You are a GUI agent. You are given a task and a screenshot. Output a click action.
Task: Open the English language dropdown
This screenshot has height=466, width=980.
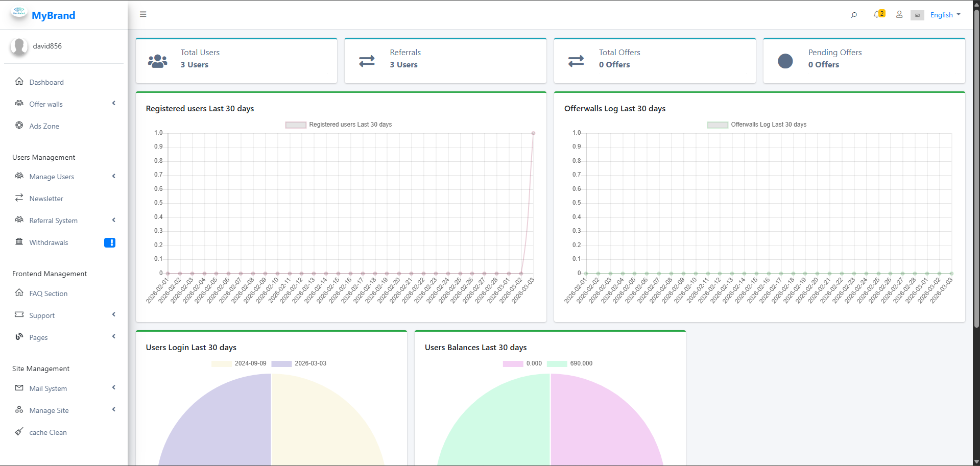[x=945, y=15]
